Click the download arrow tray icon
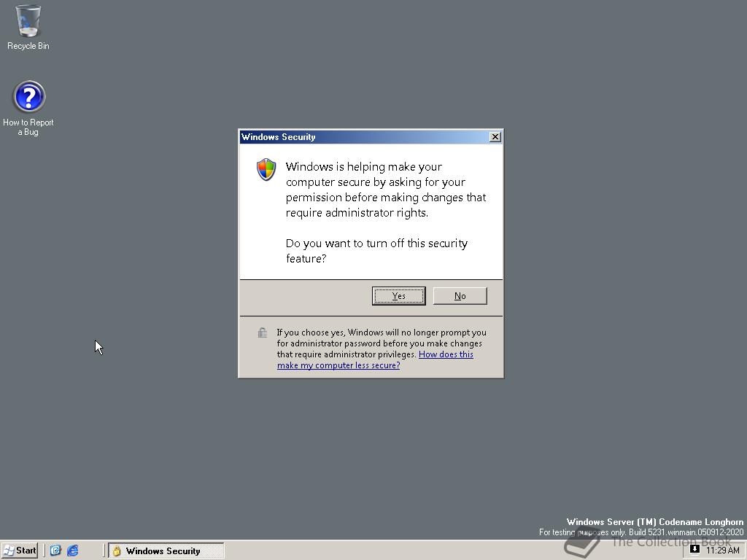 [694, 549]
